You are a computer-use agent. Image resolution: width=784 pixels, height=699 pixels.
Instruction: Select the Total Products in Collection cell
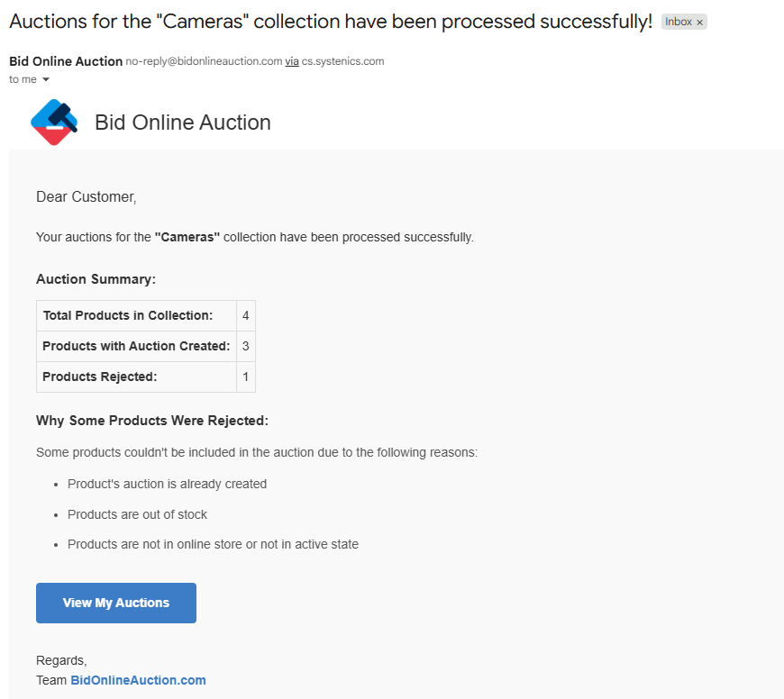click(127, 315)
